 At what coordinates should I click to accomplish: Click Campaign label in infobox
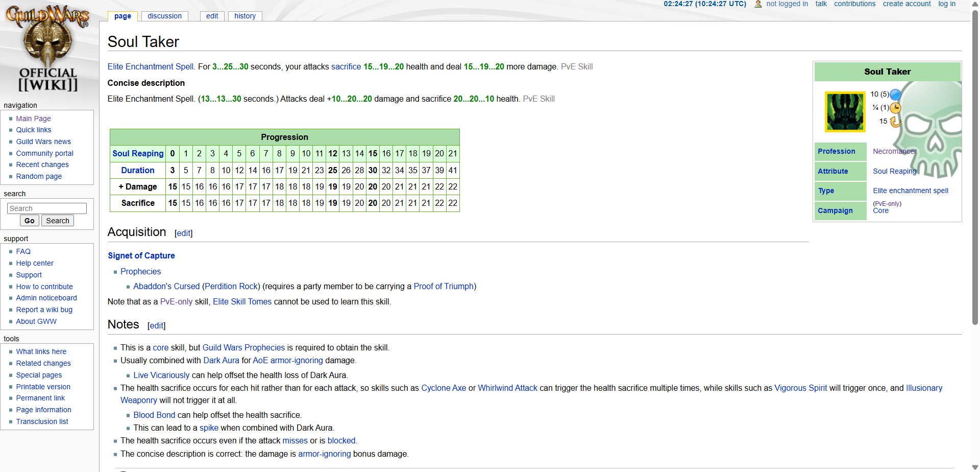[835, 210]
